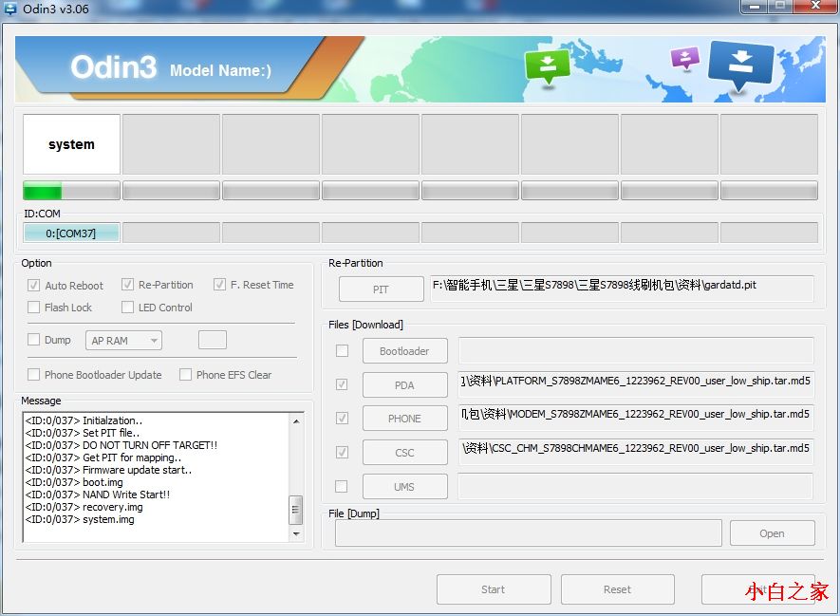Enable the LED Control option

coord(127,308)
